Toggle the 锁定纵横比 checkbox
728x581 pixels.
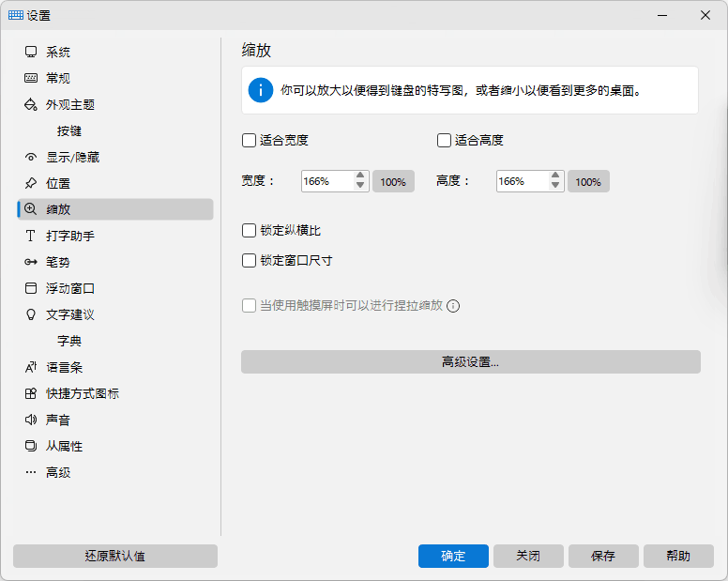coord(249,230)
